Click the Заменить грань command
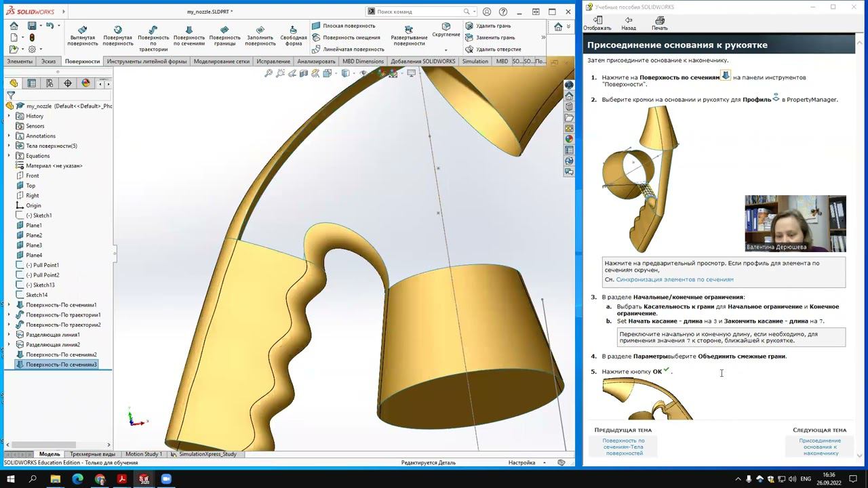The image size is (868, 488). [490, 37]
